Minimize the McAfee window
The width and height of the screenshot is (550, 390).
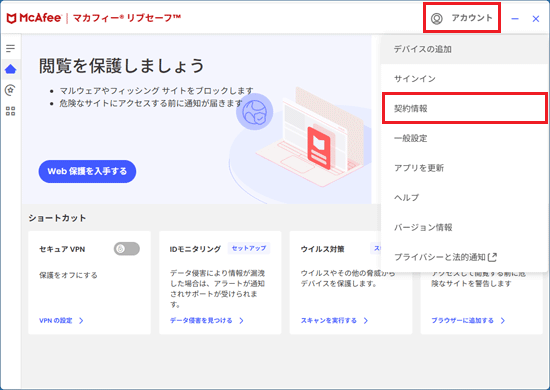coord(515,19)
